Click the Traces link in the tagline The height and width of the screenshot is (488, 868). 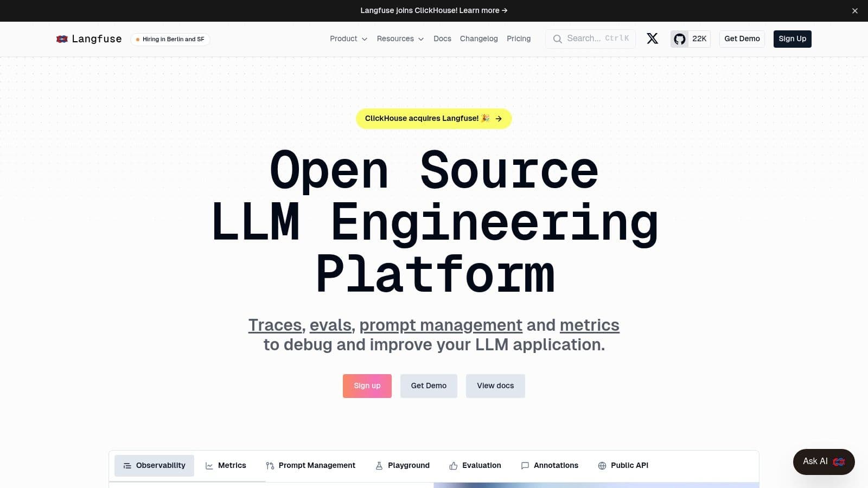click(x=275, y=325)
